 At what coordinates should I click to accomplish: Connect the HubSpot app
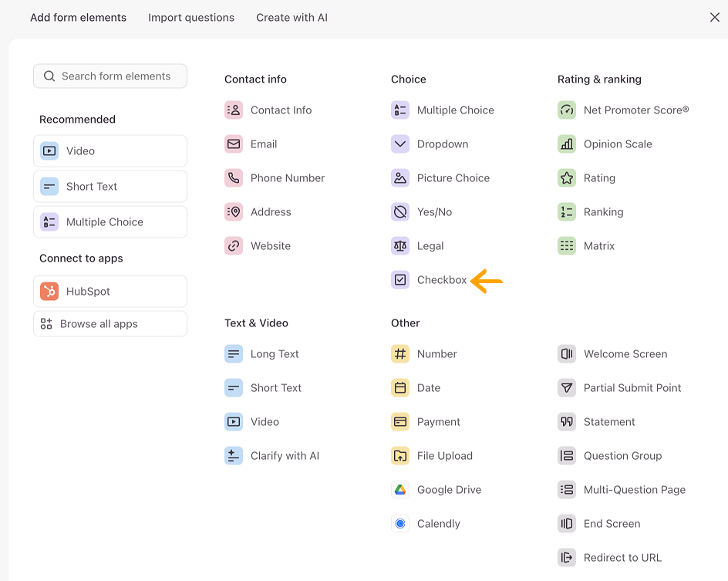click(110, 291)
